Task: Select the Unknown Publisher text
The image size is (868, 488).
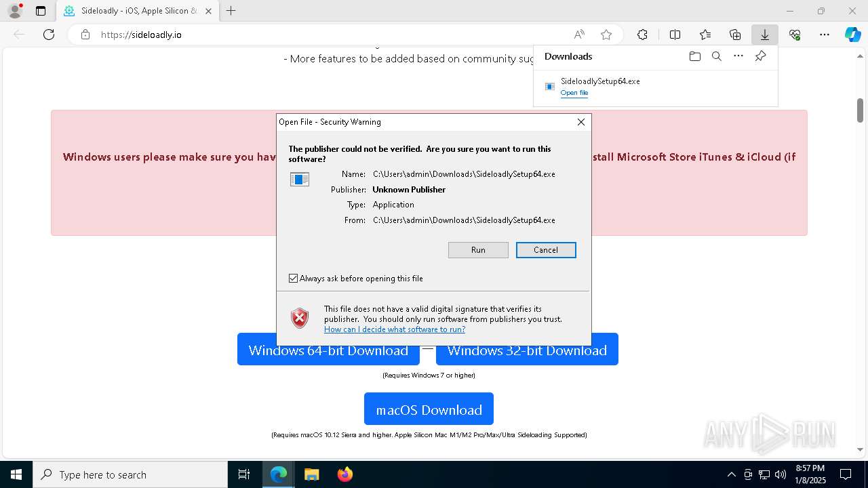Action: (x=409, y=190)
